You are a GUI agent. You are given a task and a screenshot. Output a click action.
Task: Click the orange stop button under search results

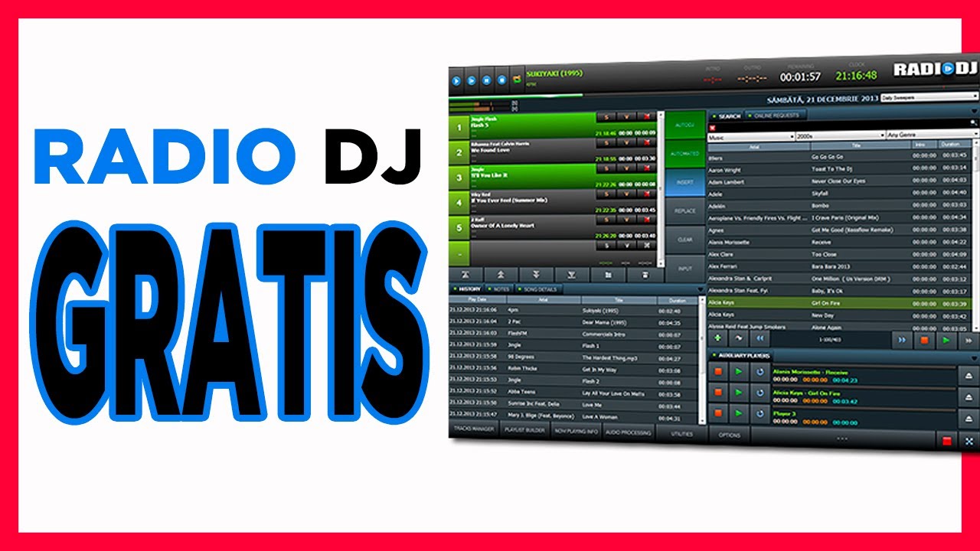924,341
